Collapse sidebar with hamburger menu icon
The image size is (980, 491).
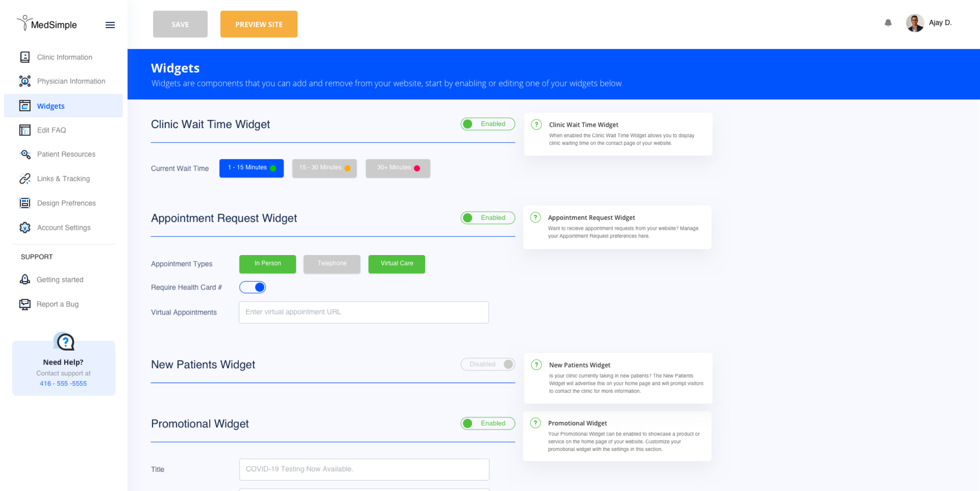pos(110,25)
